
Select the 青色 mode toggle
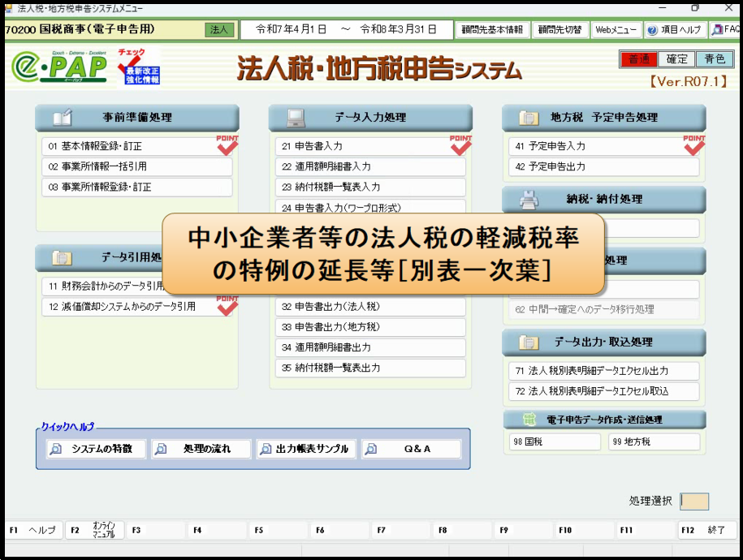coord(714,59)
